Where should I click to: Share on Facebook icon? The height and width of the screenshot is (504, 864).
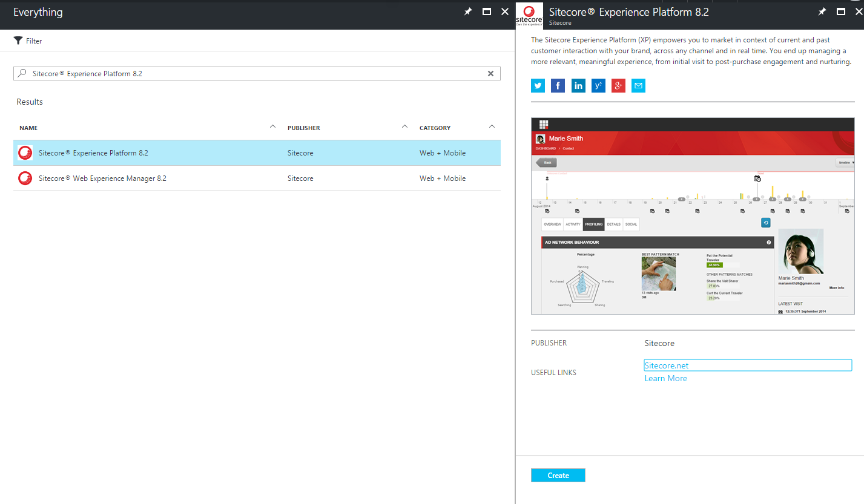pos(558,85)
